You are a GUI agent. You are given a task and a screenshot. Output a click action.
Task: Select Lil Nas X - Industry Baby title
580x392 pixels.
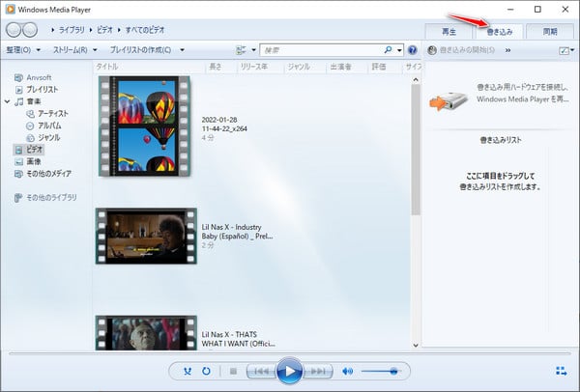click(237, 232)
